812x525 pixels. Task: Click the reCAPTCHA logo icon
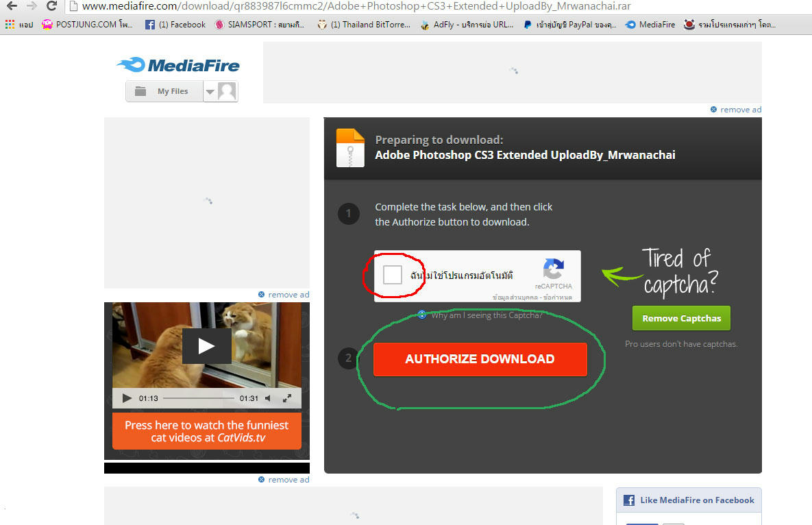tap(553, 269)
